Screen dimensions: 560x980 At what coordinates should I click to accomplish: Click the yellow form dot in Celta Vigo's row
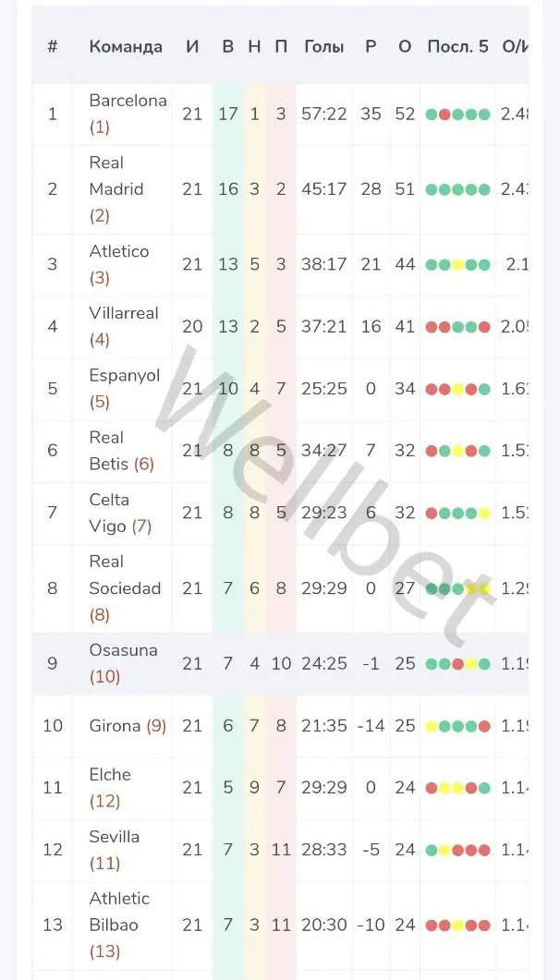484,513
